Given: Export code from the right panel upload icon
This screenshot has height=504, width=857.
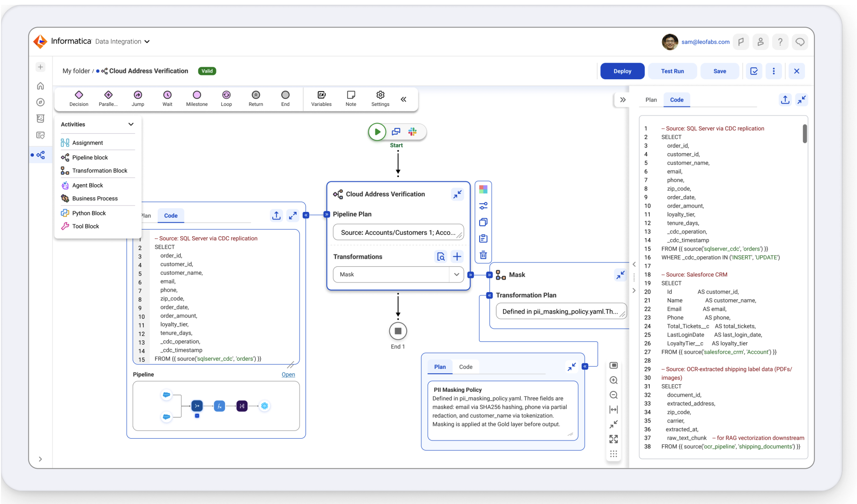Looking at the screenshot, I should click(x=785, y=99).
